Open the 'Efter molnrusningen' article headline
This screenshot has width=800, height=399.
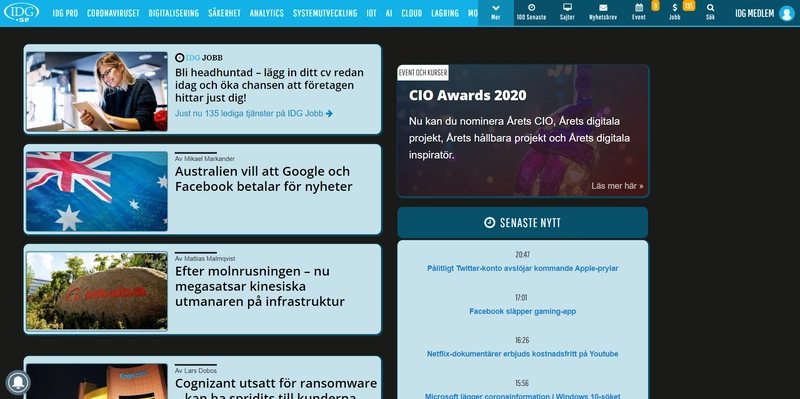260,286
